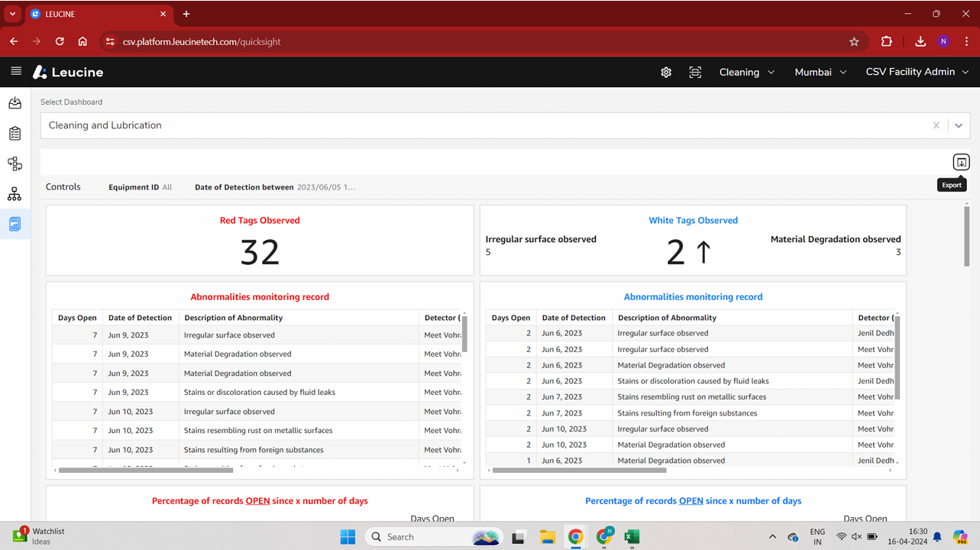980x550 pixels.
Task: Show hidden system tray icons
Action: [772, 536]
